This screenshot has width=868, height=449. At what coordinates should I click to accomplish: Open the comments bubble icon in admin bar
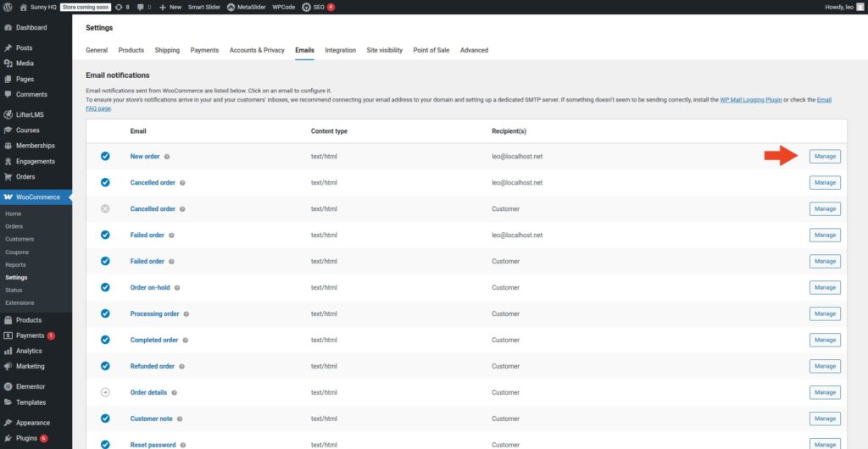tap(140, 7)
